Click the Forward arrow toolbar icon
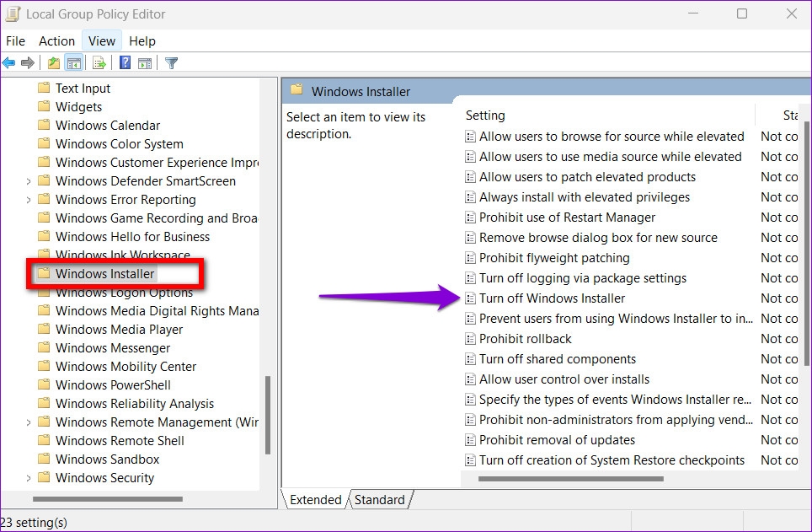This screenshot has height=532, width=812. 28,63
